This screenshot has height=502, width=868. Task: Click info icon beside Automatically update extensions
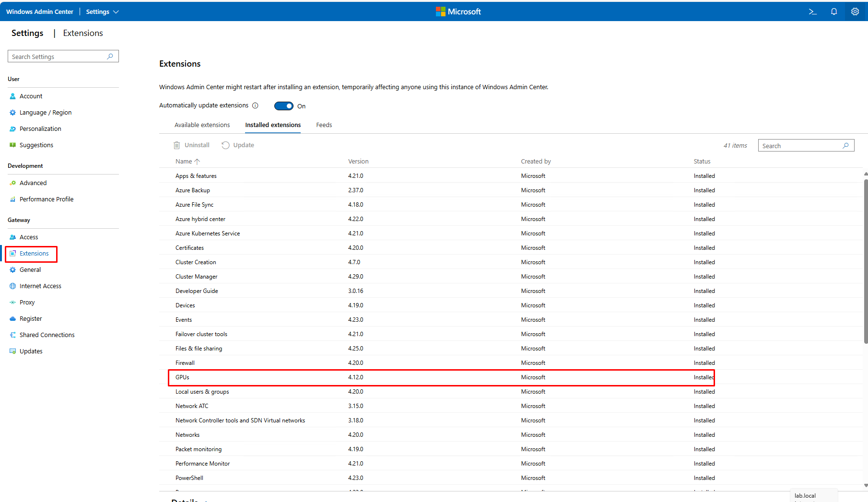coord(255,105)
